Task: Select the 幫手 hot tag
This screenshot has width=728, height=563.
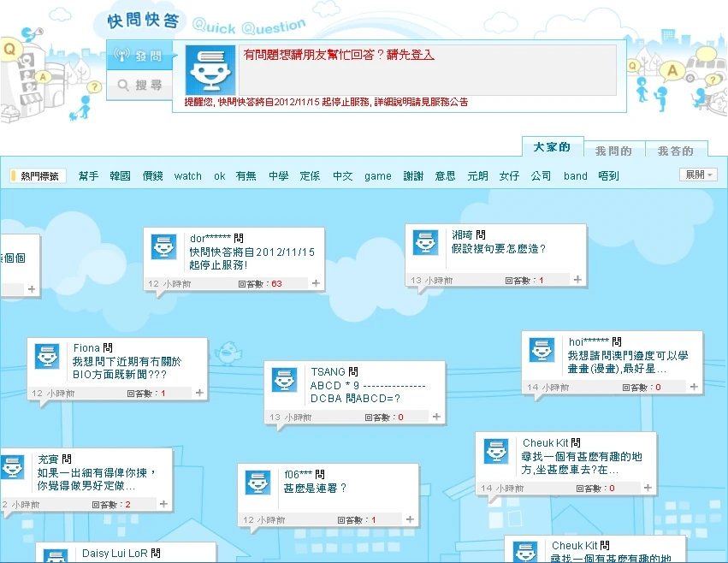Action: coord(88,176)
